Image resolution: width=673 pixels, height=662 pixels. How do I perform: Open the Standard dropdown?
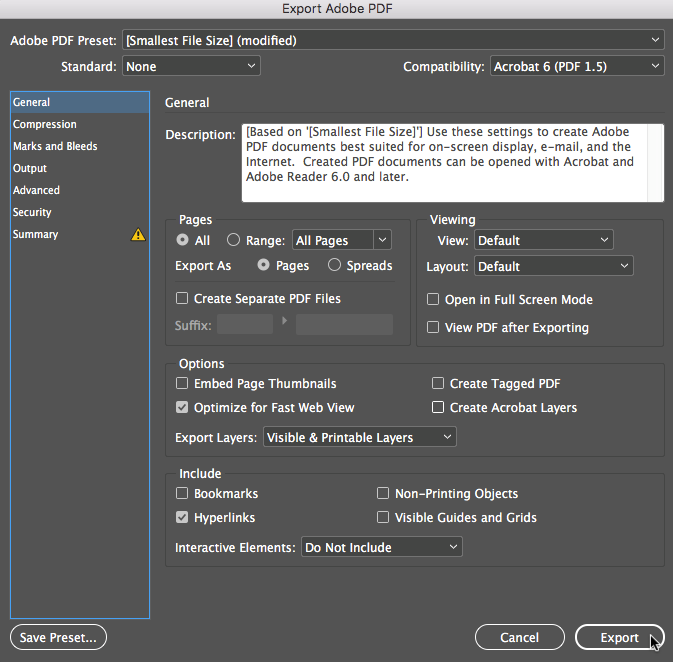pyautogui.click(x=191, y=67)
